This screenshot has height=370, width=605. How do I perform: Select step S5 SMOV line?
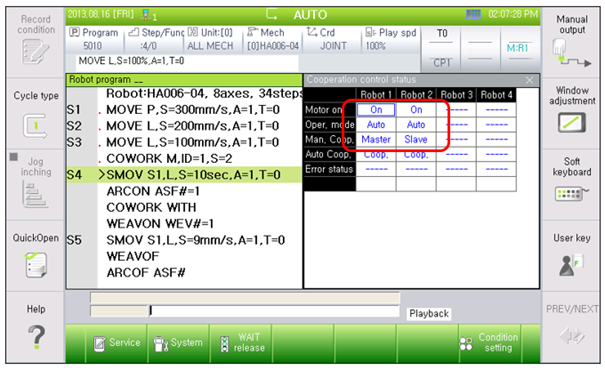click(x=184, y=240)
